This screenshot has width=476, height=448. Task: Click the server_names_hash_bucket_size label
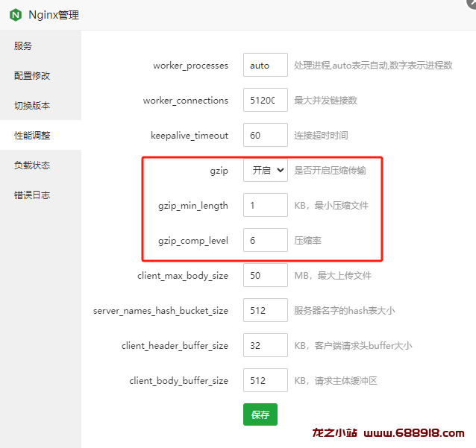[x=160, y=311]
